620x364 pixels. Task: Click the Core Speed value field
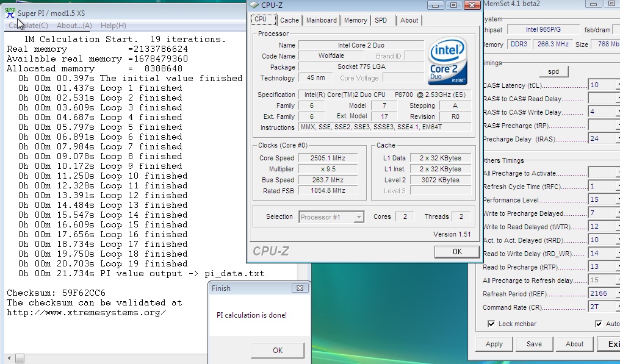pos(328,158)
